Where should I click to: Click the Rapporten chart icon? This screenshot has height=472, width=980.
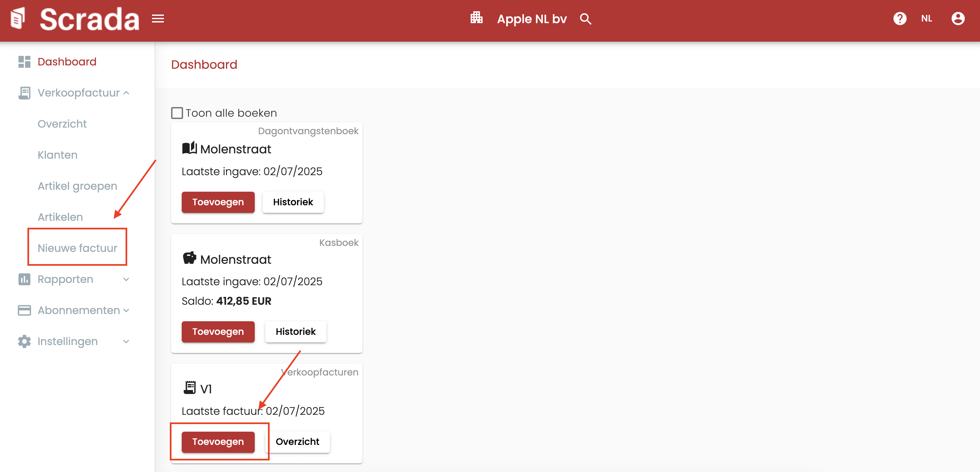[24, 279]
